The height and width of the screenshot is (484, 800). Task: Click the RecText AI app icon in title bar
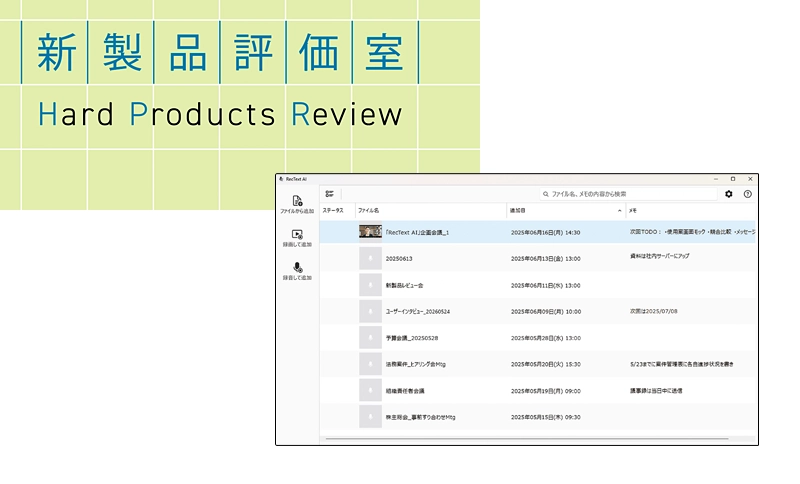[281, 179]
